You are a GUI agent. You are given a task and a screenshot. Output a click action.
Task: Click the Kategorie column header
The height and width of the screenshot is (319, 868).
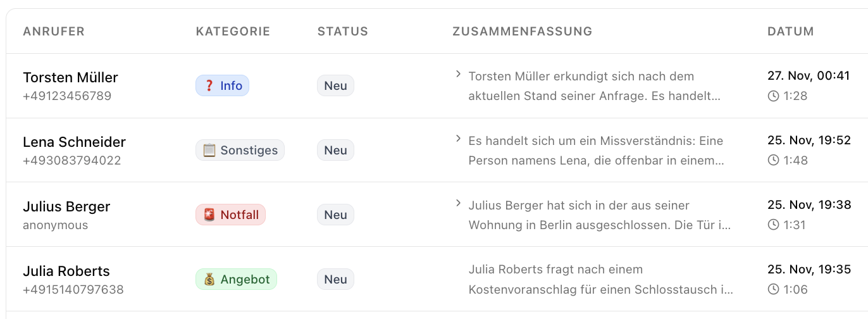[233, 32]
